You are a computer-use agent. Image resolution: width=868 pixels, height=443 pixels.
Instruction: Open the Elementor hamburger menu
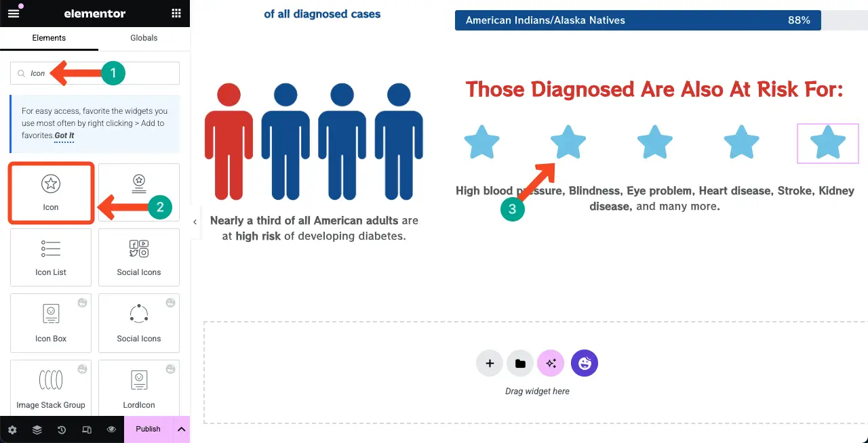click(x=14, y=13)
